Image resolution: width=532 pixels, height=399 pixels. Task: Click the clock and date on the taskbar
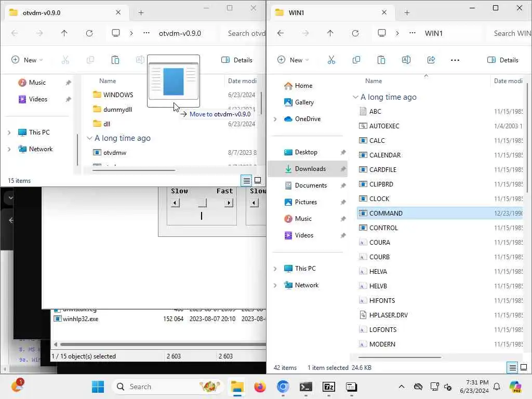tap(474, 387)
